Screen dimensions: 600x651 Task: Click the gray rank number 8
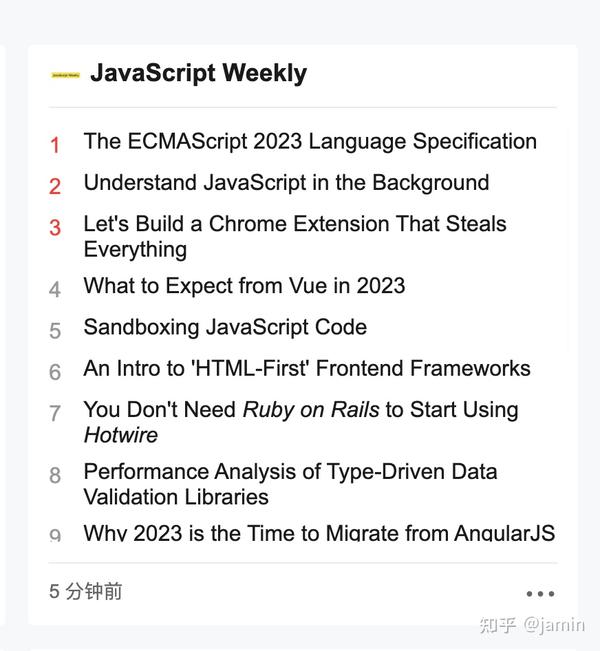(x=55, y=476)
